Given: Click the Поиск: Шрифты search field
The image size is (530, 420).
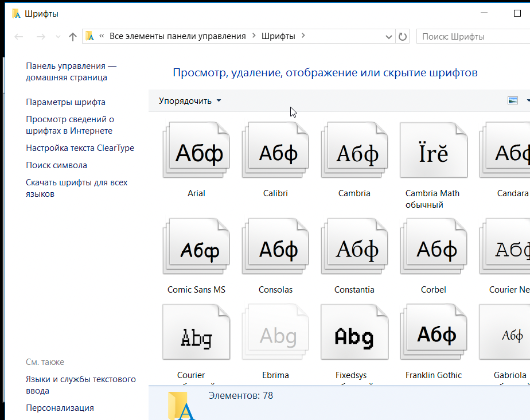Looking at the screenshot, I should [x=470, y=37].
